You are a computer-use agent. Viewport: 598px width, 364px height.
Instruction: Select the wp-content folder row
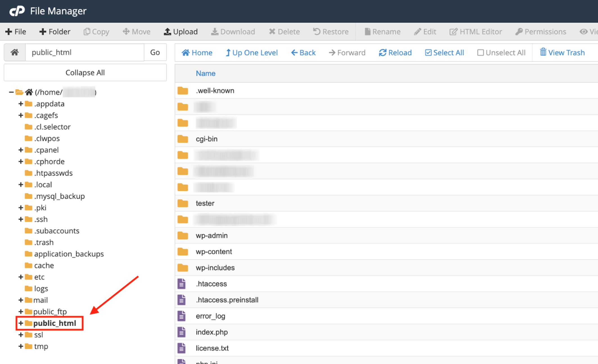(x=214, y=252)
